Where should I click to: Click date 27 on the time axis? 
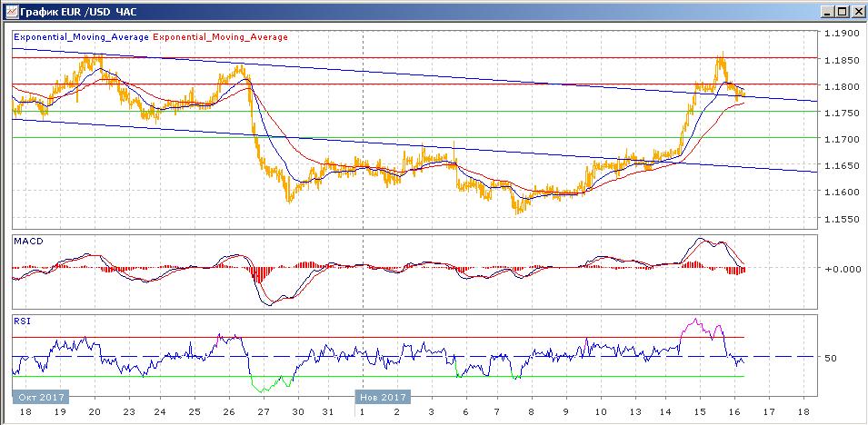coord(263,411)
